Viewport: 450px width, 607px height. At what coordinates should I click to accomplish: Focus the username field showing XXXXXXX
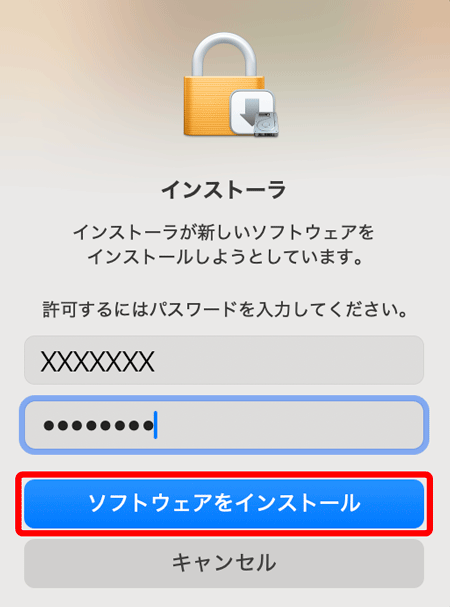click(224, 360)
